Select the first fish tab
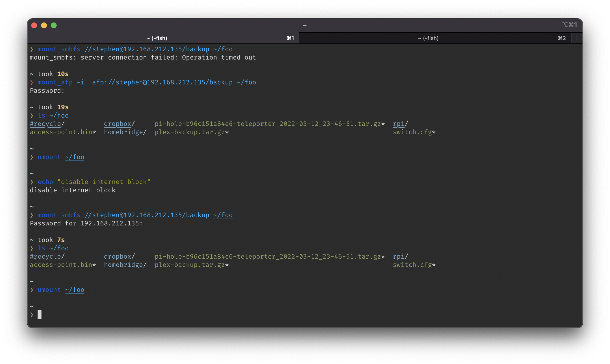 pos(157,38)
